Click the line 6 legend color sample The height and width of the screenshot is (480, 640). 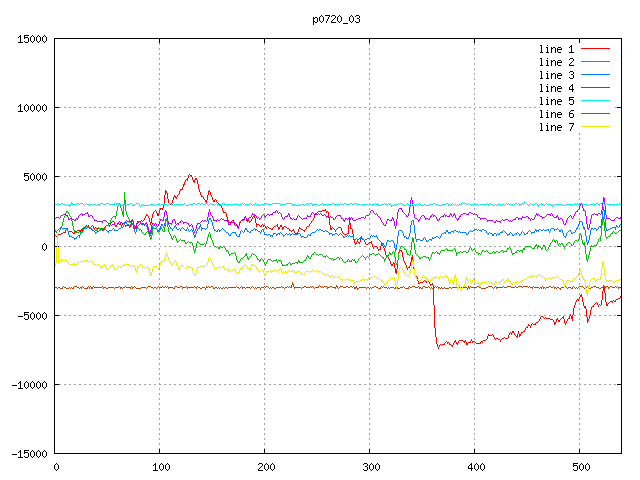point(596,114)
